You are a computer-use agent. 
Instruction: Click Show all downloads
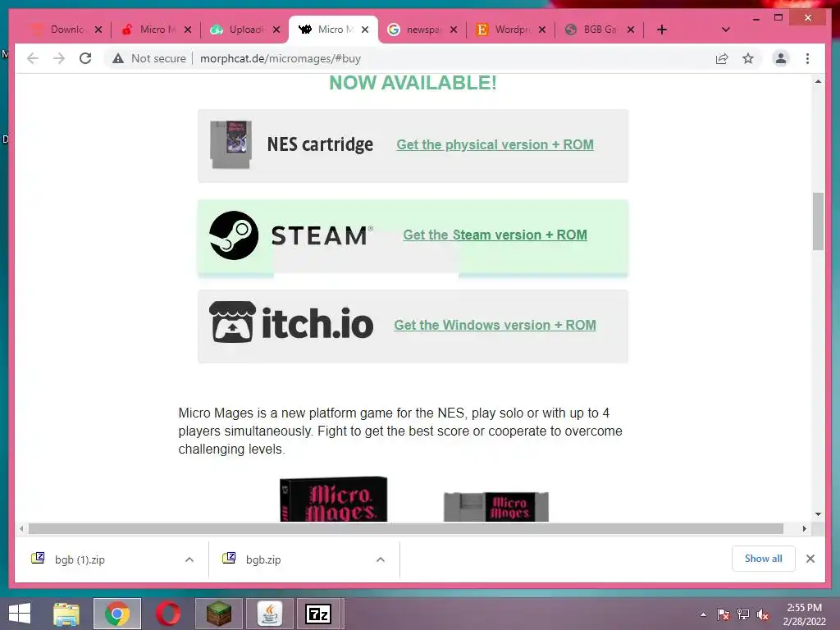click(x=764, y=559)
